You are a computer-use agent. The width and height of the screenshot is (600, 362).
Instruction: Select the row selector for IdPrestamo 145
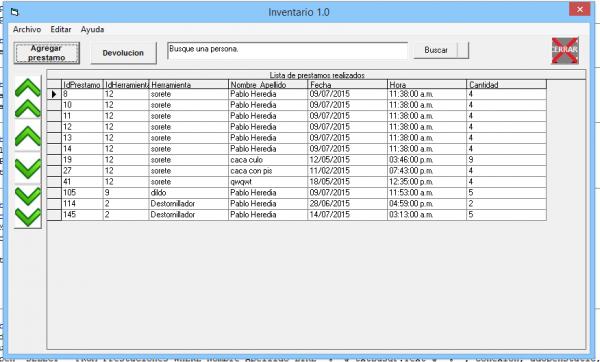click(x=54, y=215)
